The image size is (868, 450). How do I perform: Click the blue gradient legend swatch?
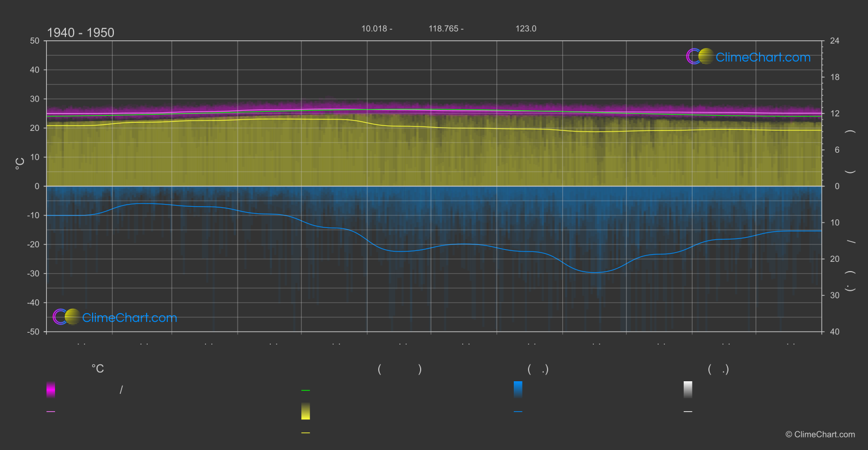pos(518,389)
